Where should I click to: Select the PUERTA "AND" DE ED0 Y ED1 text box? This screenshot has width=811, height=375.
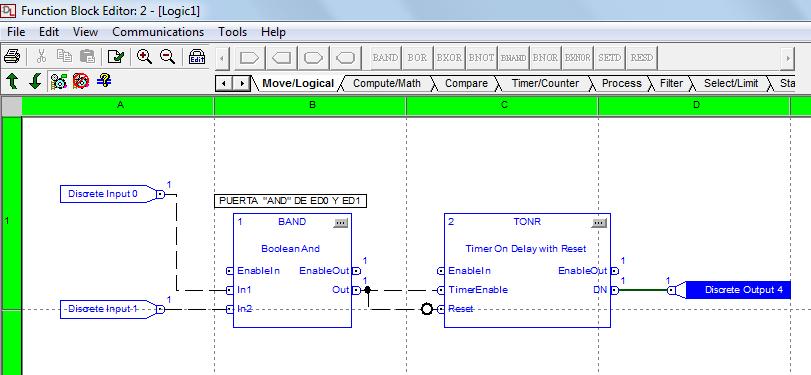291,201
